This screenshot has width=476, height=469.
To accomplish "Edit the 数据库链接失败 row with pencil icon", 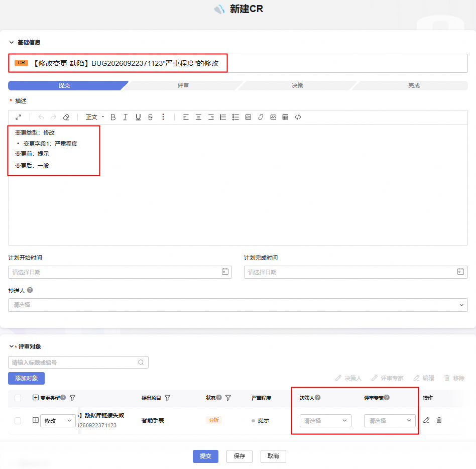I will (x=426, y=420).
